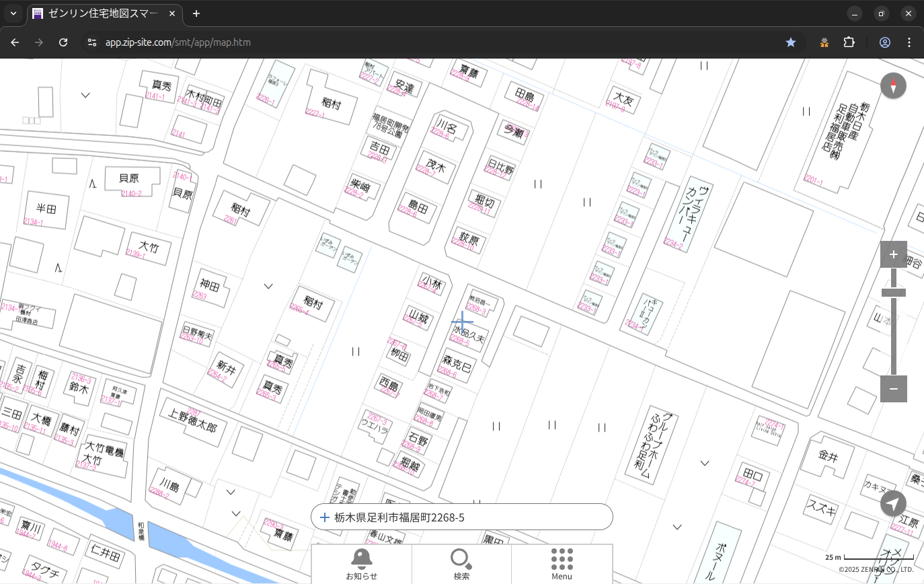Open search with the magnifier icon

[x=461, y=562]
